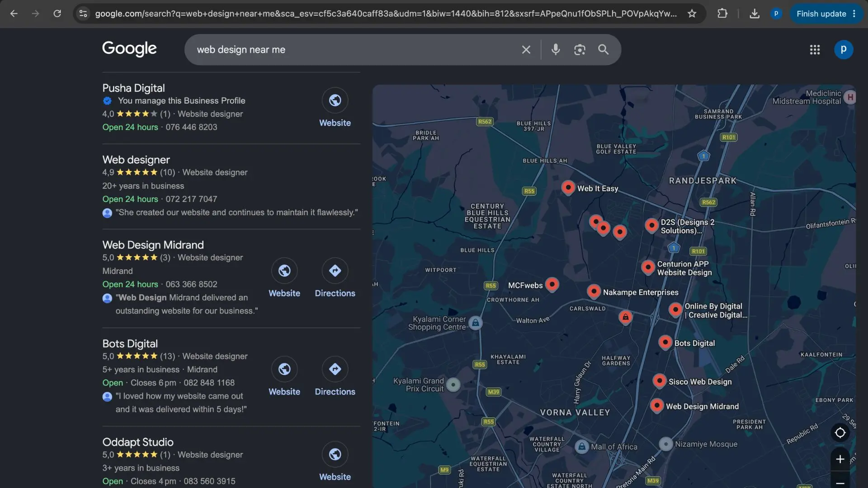The height and width of the screenshot is (488, 868).
Task: Select the Centurion APP Website Design pin
Action: click(x=648, y=267)
